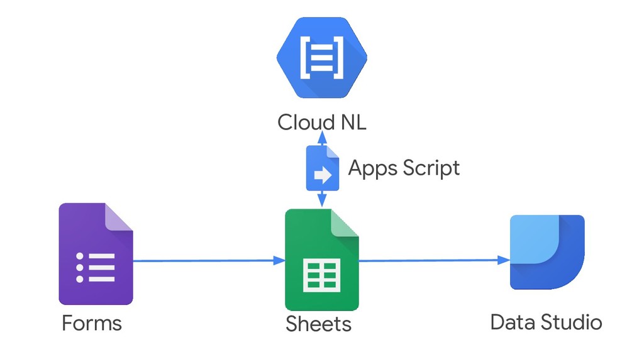Select the Apps Script file icon
The height and width of the screenshot is (362, 644).
click(x=323, y=168)
